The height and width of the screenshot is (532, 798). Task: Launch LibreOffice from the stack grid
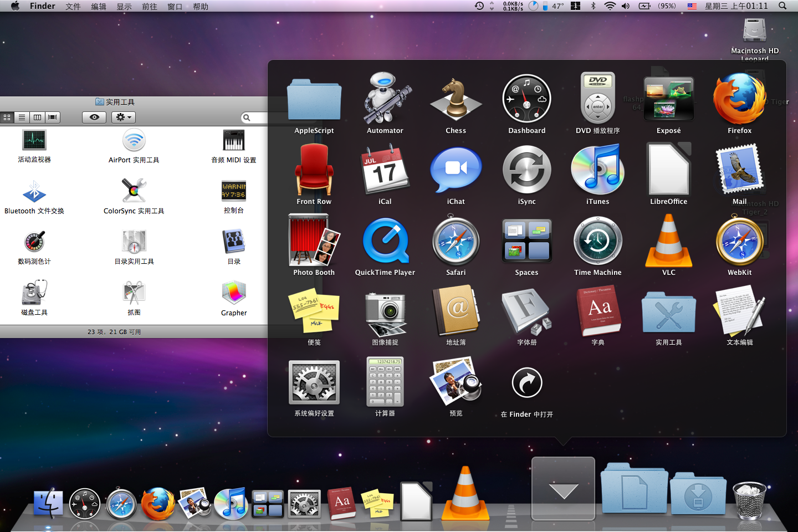coord(668,170)
